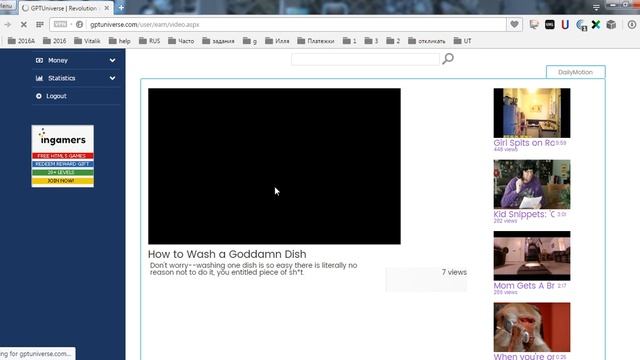Click the Logout link in the sidebar
The height and width of the screenshot is (360, 640).
(56, 96)
